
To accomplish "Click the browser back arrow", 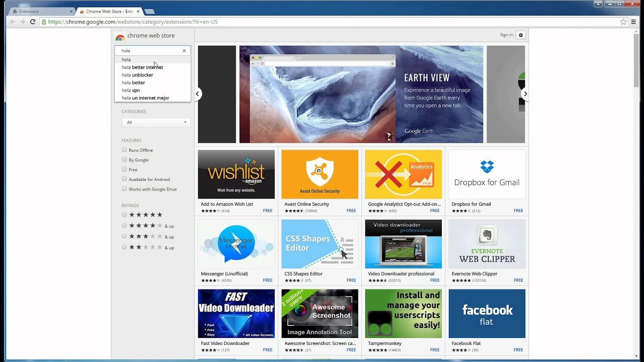I will [x=12, y=22].
